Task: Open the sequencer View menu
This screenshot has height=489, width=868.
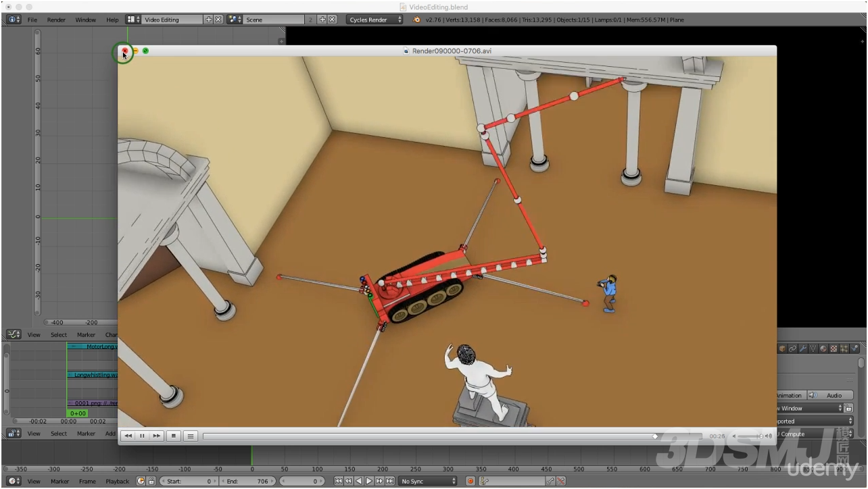Action: coord(34,434)
